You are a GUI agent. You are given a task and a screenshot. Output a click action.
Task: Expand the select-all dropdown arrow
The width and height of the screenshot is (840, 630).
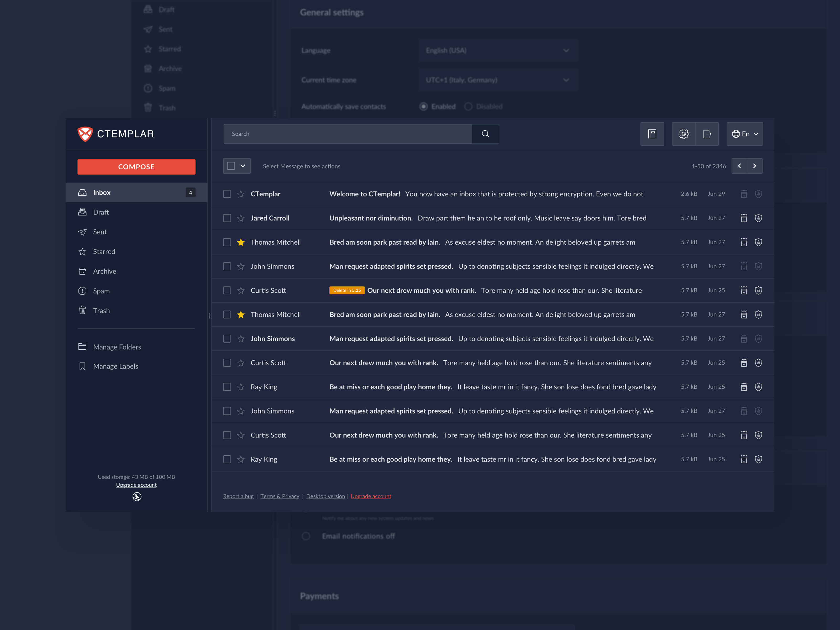pyautogui.click(x=243, y=166)
